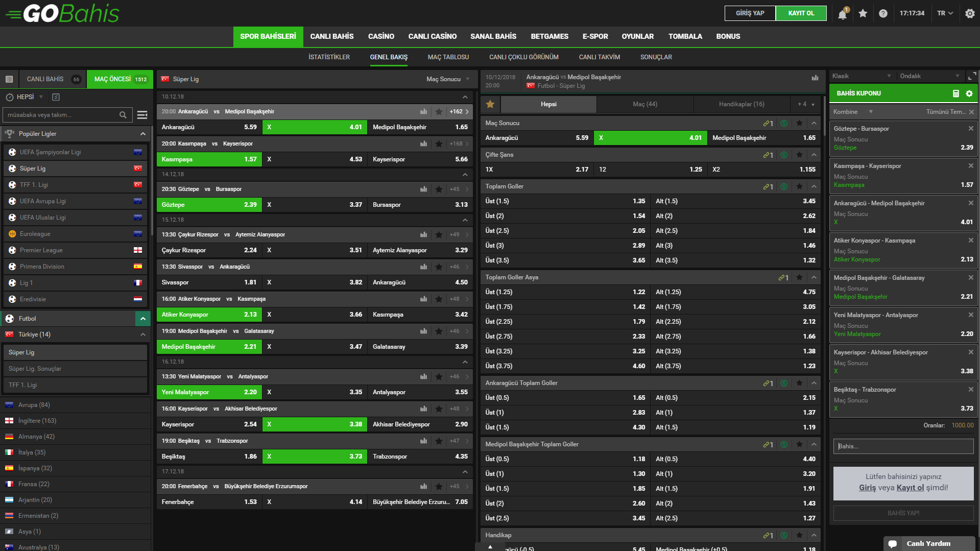
Task: Collapse the Popüler Ligler section
Action: pos(143,134)
